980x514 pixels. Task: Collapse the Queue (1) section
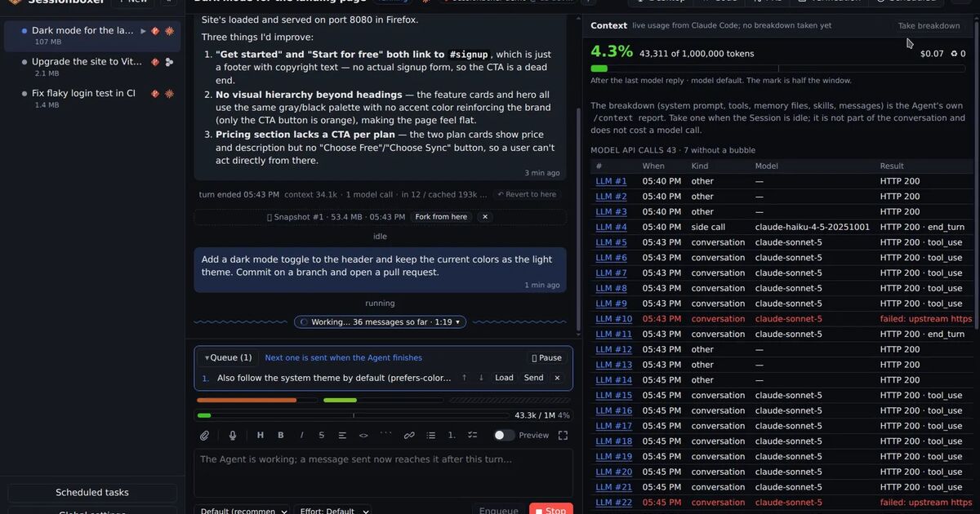pyautogui.click(x=229, y=357)
